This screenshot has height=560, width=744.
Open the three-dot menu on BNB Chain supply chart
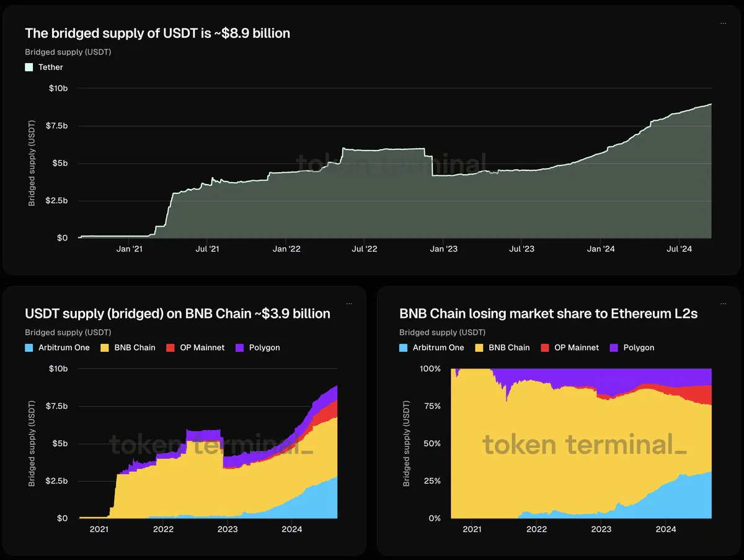tap(349, 304)
